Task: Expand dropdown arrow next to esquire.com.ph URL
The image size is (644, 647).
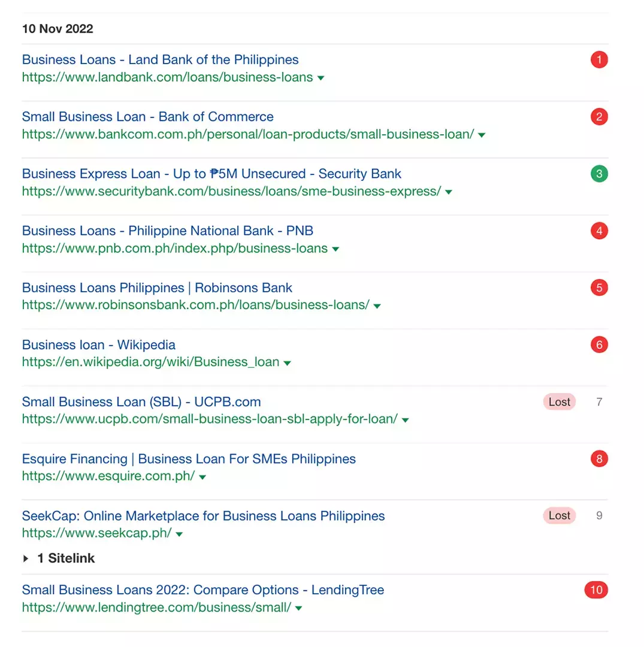Action: 202,477
